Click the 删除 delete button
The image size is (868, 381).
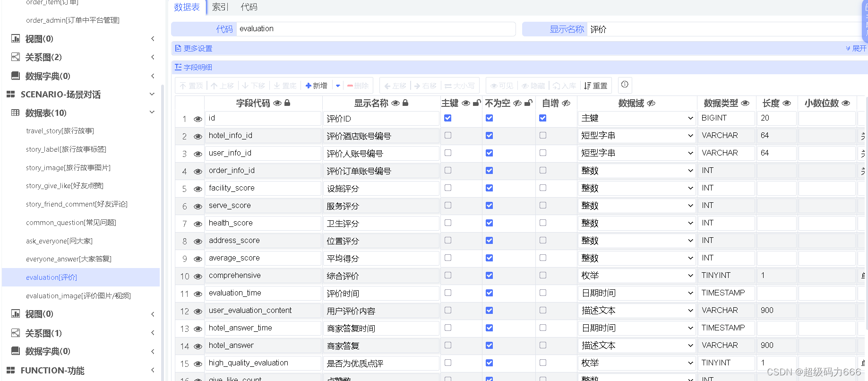358,86
